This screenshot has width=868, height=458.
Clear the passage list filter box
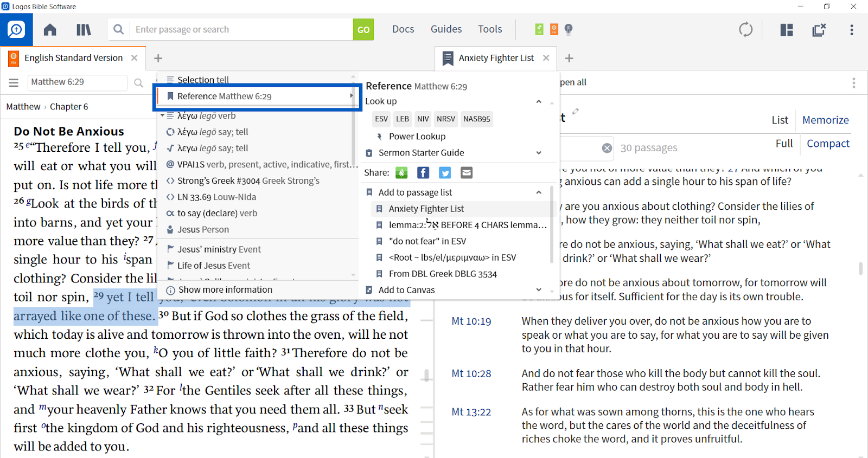pyautogui.click(x=607, y=148)
